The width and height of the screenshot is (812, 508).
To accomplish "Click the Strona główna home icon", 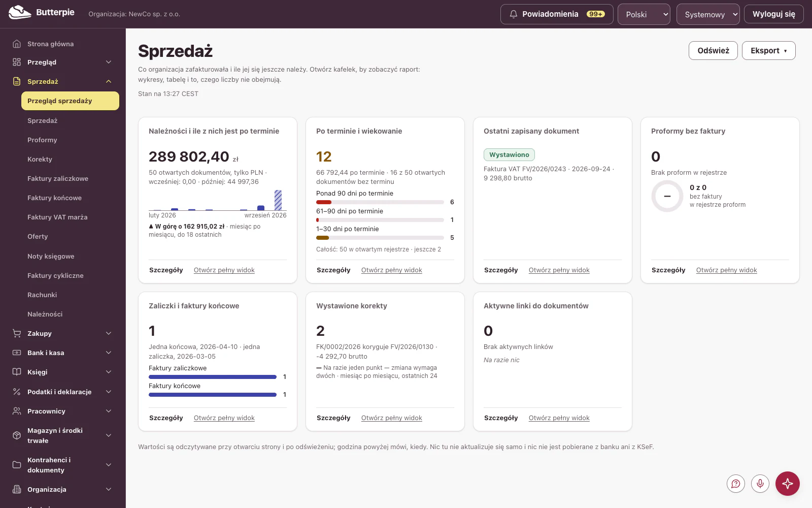I will (x=17, y=44).
